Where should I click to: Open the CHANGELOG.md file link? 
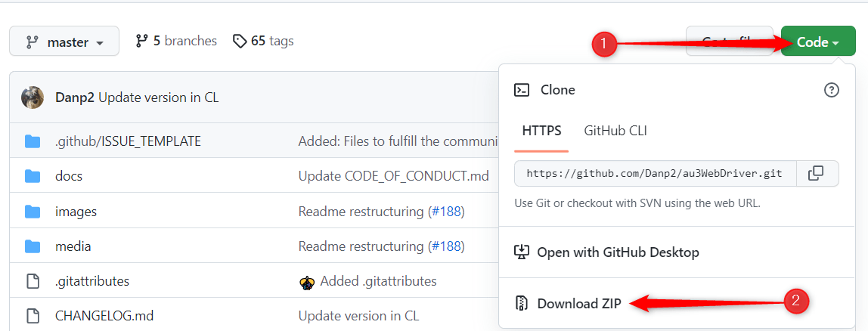coord(104,316)
